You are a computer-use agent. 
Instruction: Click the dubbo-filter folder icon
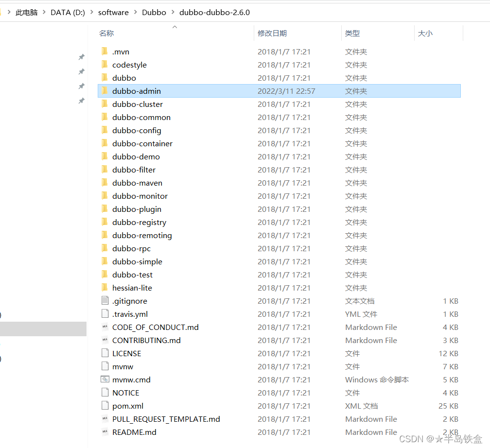pos(105,169)
